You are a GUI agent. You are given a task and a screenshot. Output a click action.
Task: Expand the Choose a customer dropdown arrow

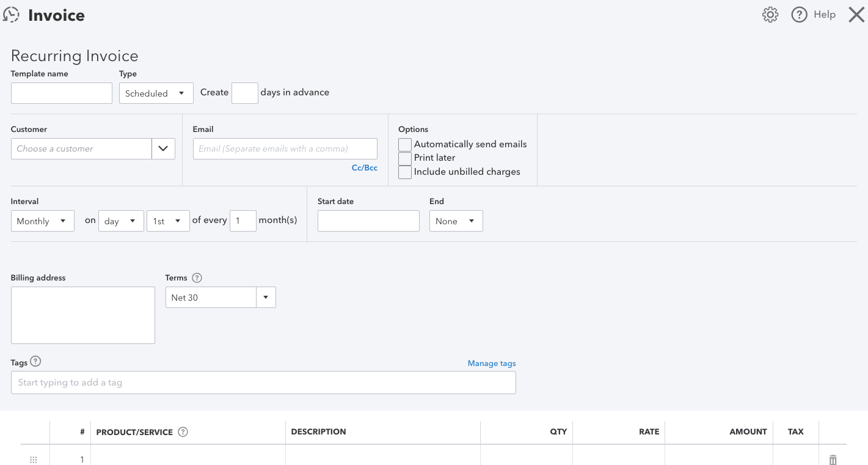tap(163, 148)
